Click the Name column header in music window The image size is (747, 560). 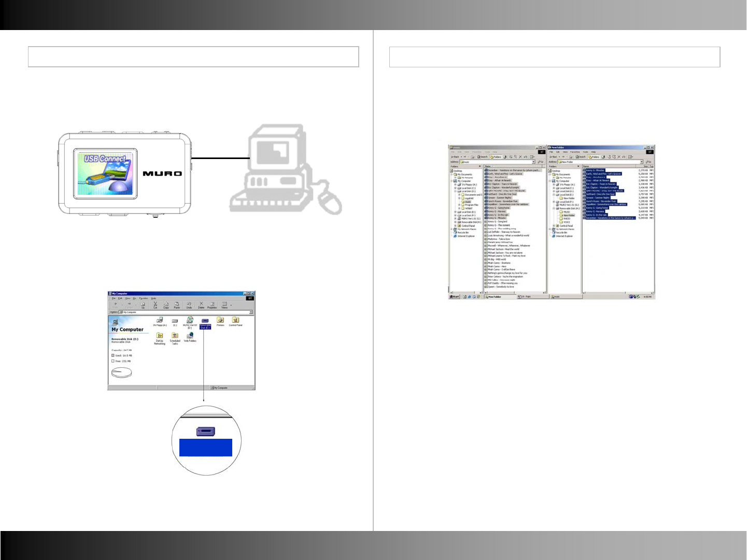(513, 166)
